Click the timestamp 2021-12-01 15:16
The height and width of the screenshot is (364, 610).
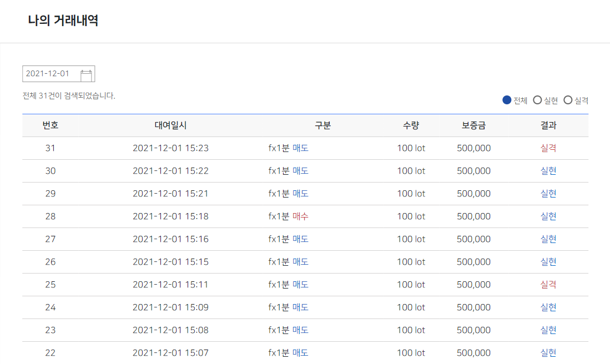click(x=170, y=239)
